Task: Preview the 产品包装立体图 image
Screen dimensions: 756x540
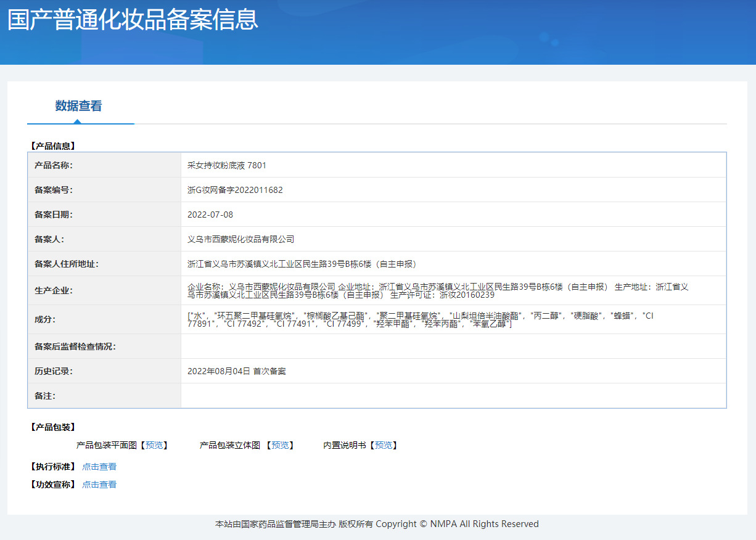Action: pos(281,445)
